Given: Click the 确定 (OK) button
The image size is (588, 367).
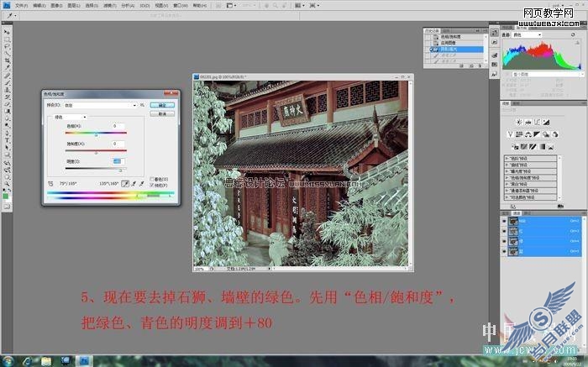Looking at the screenshot, I should click(162, 105).
